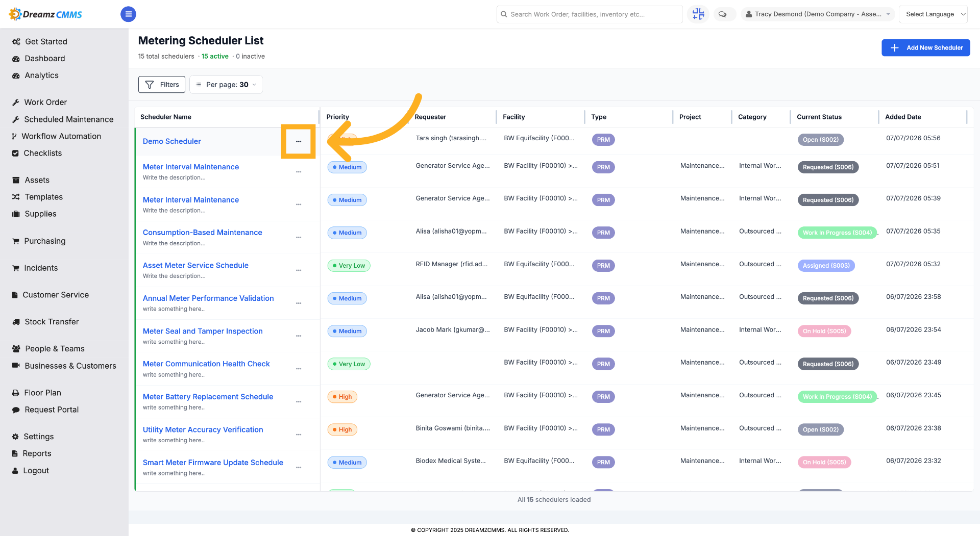Screen dimensions: 980x536
Task: Open the three-dot menu for Demo Scheduler
Action: click(x=299, y=141)
